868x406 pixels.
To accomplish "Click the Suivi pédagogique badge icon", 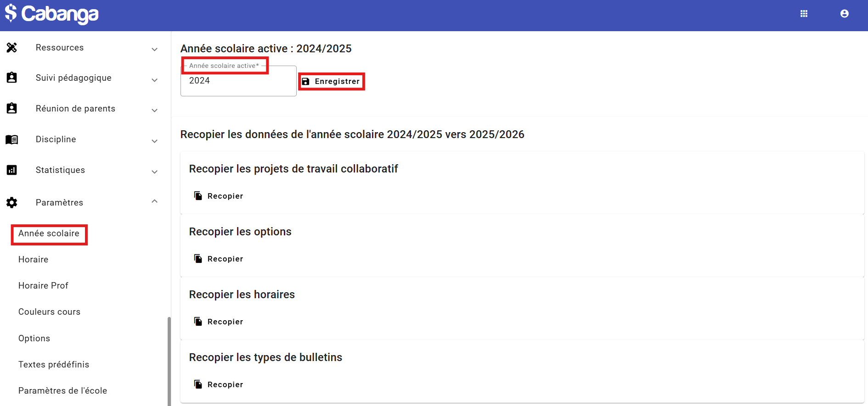I will point(12,78).
